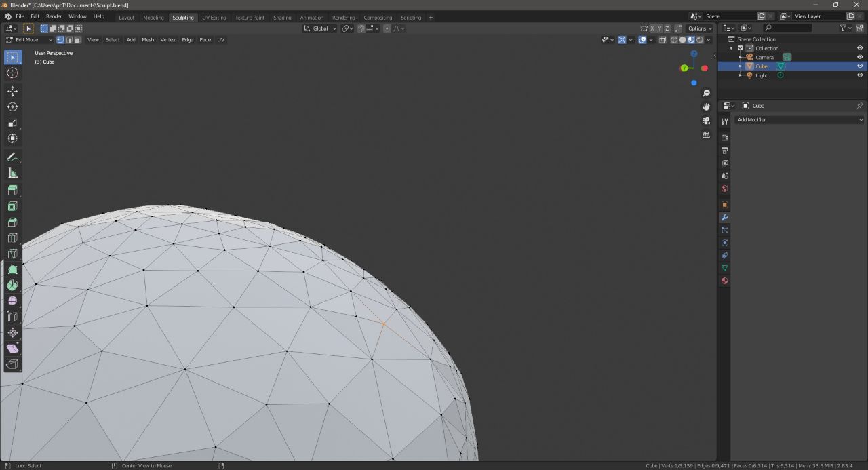Activate the Extrude Region tool
This screenshot has width=868, height=470.
pos(13,191)
